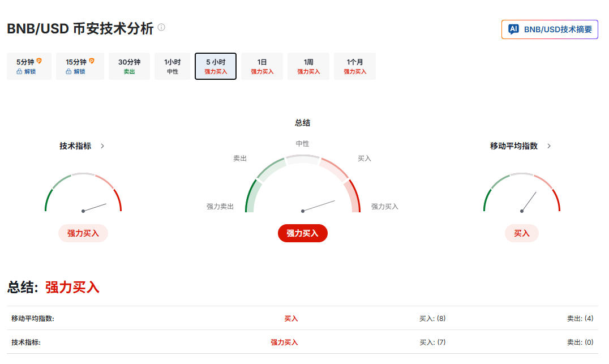Click the 技术指标 heading link
The width and height of the screenshot is (609, 364).
coord(75,146)
